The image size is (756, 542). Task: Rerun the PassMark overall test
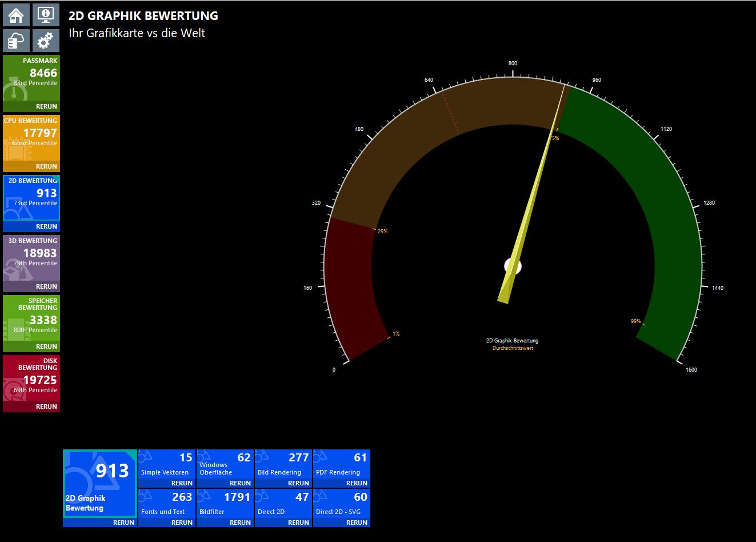(46, 106)
